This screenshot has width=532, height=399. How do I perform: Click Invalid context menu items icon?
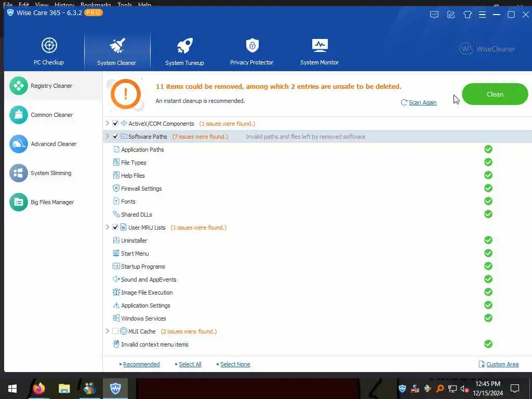[116, 344]
